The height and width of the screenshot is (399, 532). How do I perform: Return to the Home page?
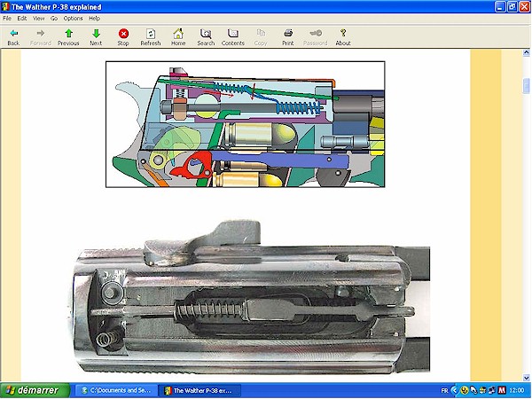(178, 37)
